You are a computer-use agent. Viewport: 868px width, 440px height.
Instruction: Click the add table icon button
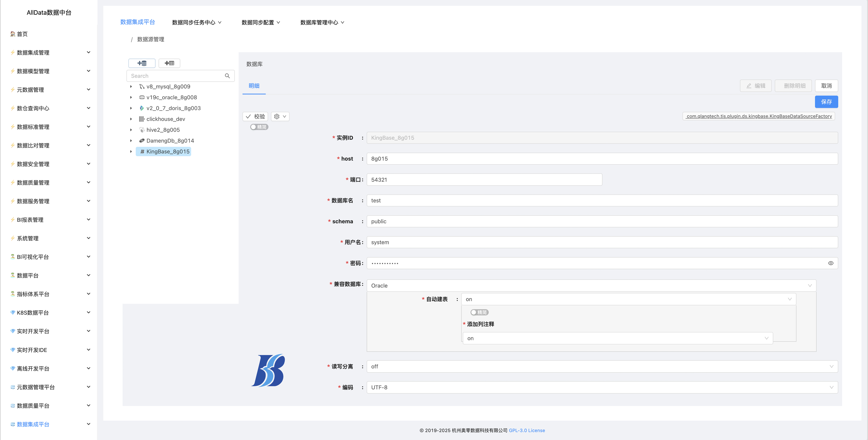coord(169,63)
